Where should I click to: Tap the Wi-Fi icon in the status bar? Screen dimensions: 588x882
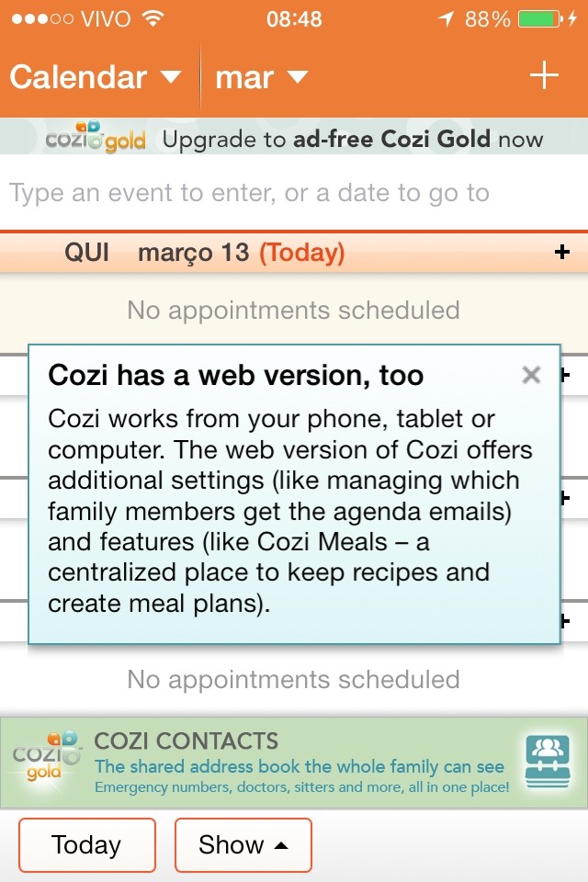coord(153,18)
